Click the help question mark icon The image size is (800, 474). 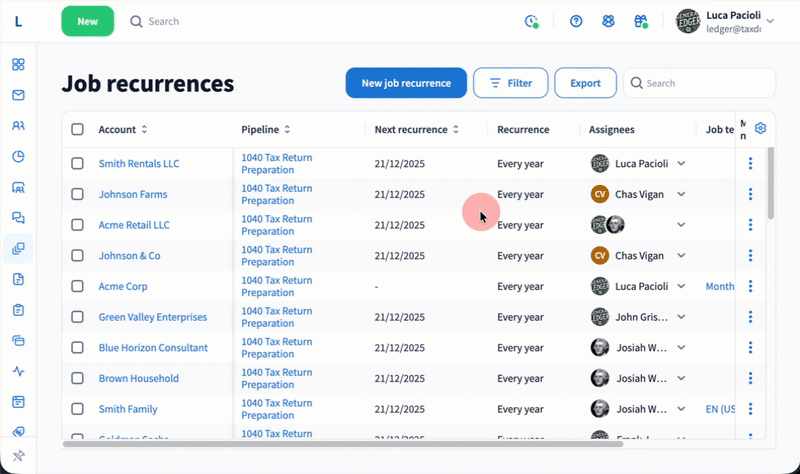coord(576,21)
